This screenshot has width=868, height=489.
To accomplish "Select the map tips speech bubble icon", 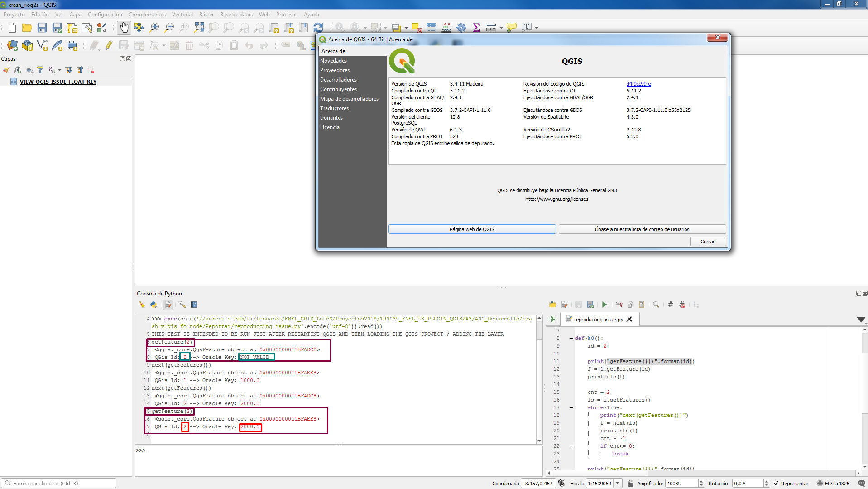I will click(x=512, y=28).
